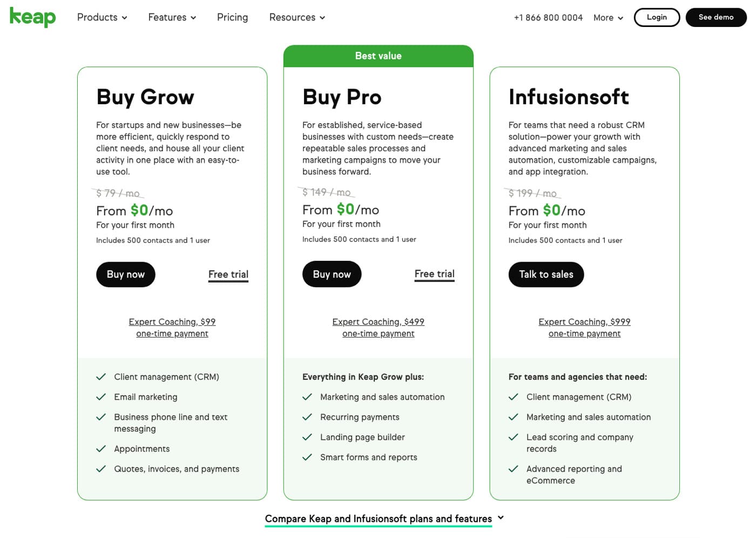756x538 pixels.
Task: Expand the More menu
Action: coord(608,18)
